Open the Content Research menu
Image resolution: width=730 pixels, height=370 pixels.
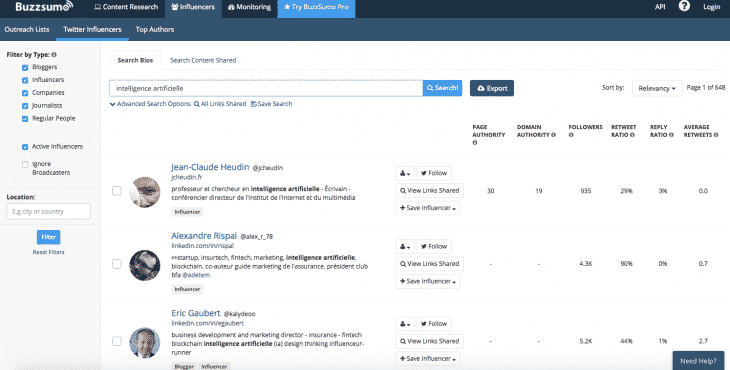coord(126,7)
